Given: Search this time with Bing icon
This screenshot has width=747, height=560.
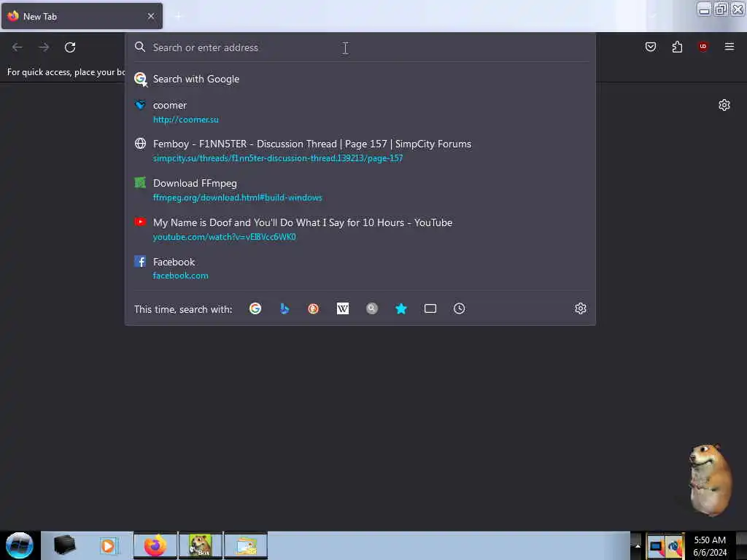Looking at the screenshot, I should pos(285,308).
